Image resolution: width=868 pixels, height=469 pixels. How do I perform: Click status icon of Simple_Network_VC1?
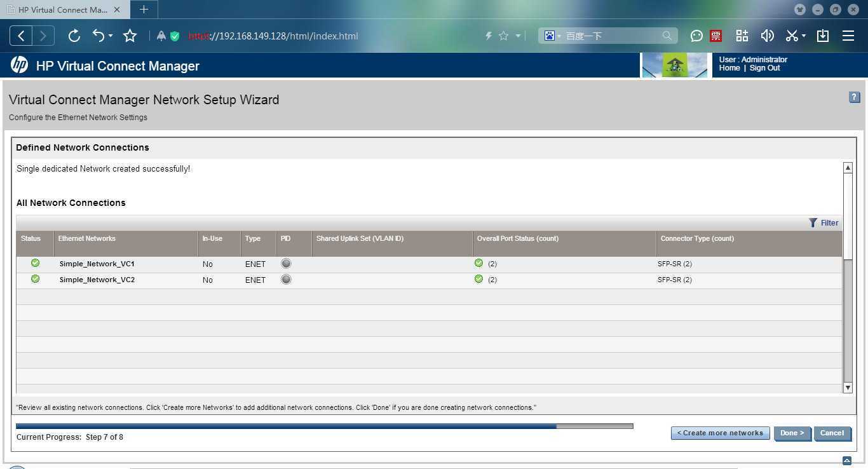(x=35, y=263)
